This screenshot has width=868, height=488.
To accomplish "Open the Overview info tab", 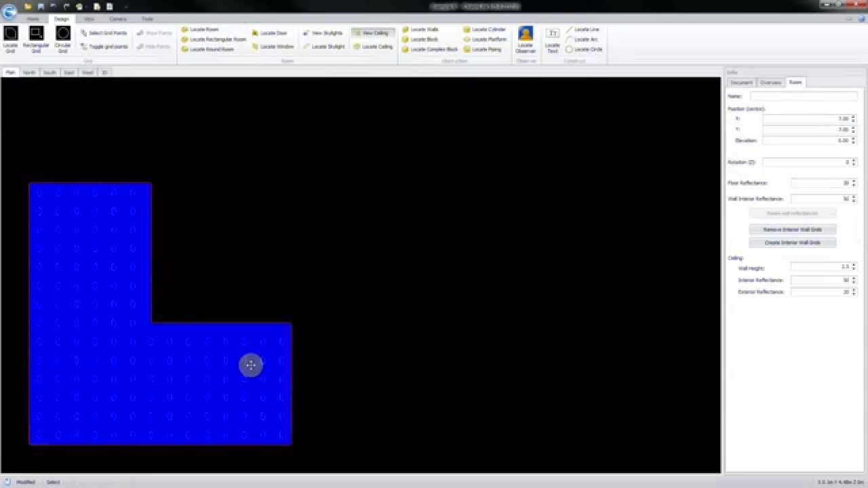I will coord(770,83).
